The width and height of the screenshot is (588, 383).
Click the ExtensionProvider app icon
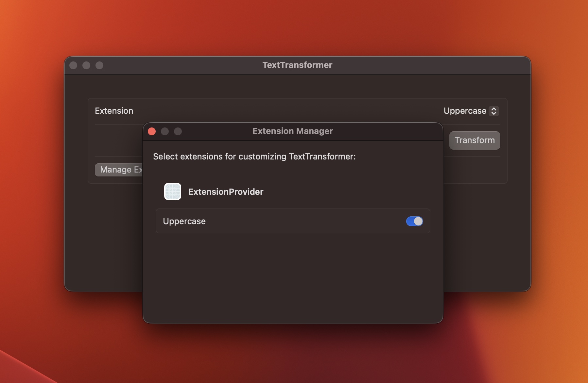pos(172,191)
